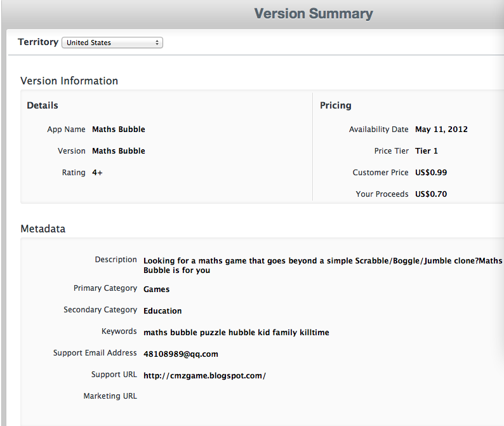The width and height of the screenshot is (504, 426).
Task: Select the Price Tier value Tier 1
Action: (x=426, y=151)
